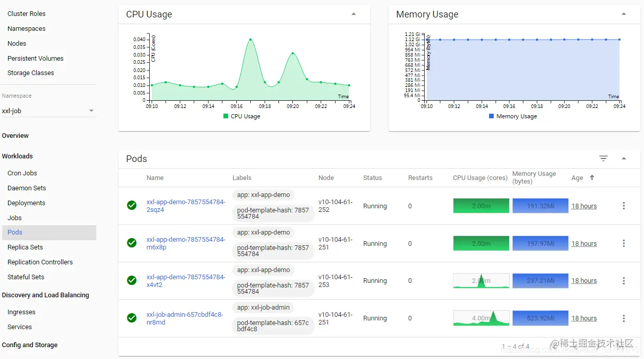Click node v10-104-61-252 cell
644x359 pixels.
(x=335, y=206)
